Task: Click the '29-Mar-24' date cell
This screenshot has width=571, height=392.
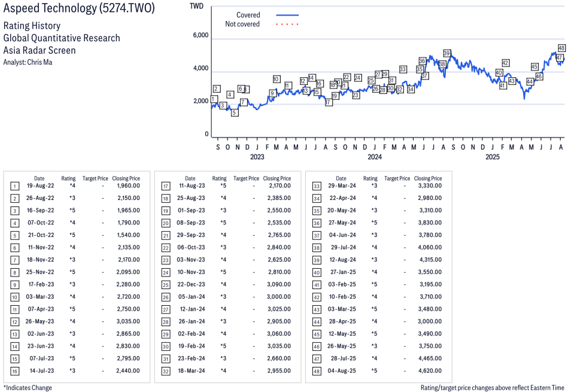Action: (342, 186)
